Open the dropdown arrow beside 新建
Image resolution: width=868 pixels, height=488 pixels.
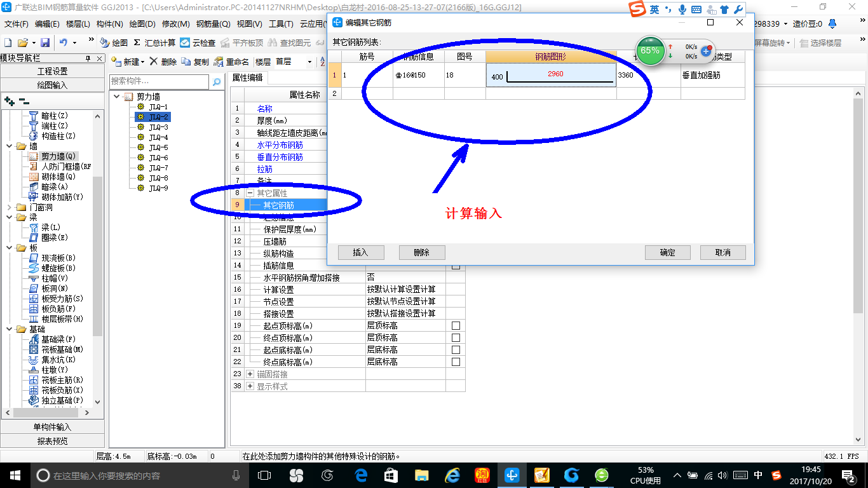click(143, 62)
